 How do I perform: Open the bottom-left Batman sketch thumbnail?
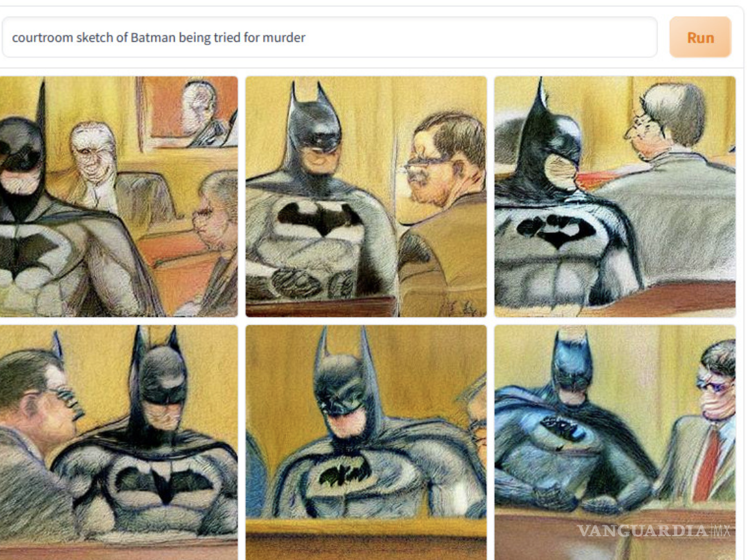[x=119, y=442]
